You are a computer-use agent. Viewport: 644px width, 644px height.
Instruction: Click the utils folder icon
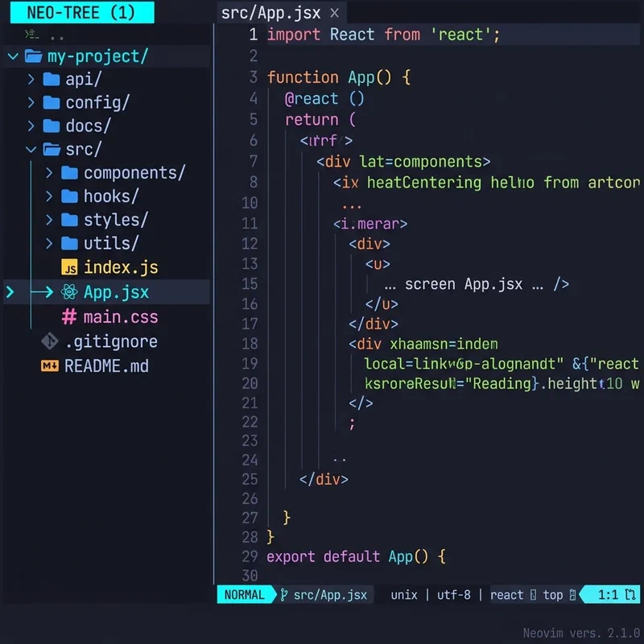tap(69, 244)
